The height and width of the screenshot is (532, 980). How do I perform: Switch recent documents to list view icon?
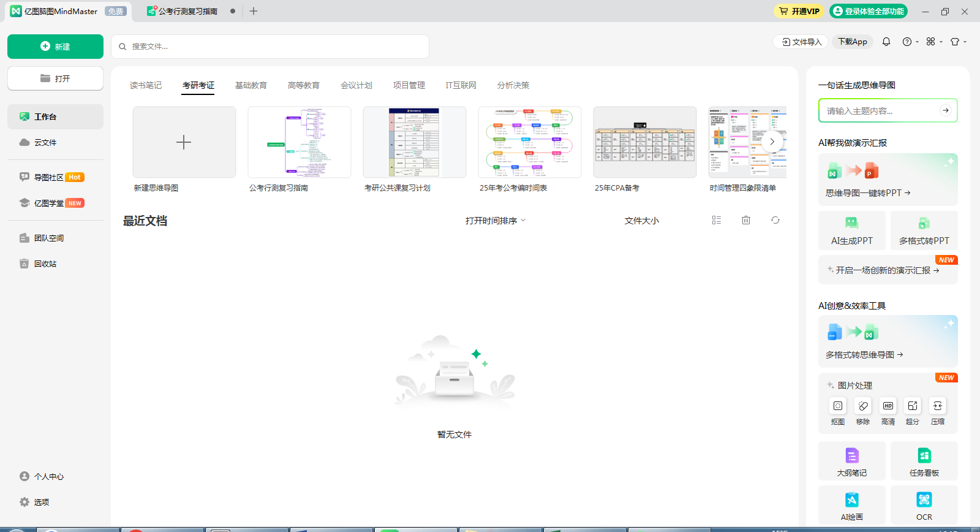[717, 220]
